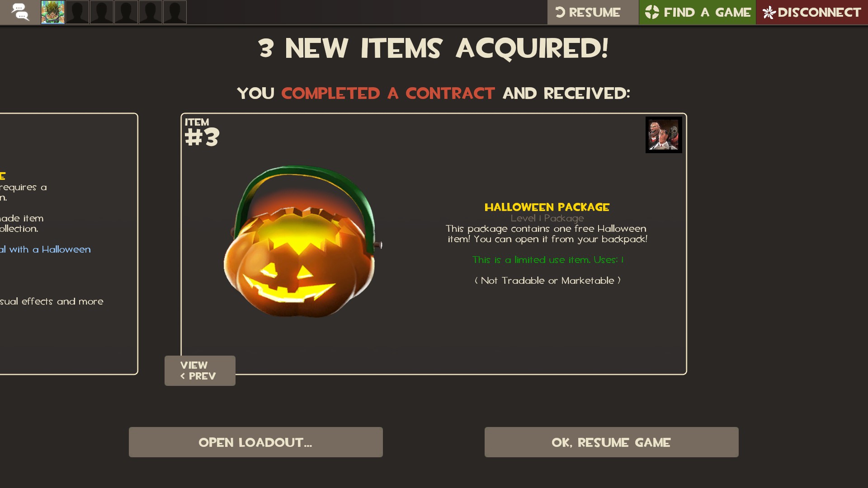Disconnect from the current server

click(812, 12)
